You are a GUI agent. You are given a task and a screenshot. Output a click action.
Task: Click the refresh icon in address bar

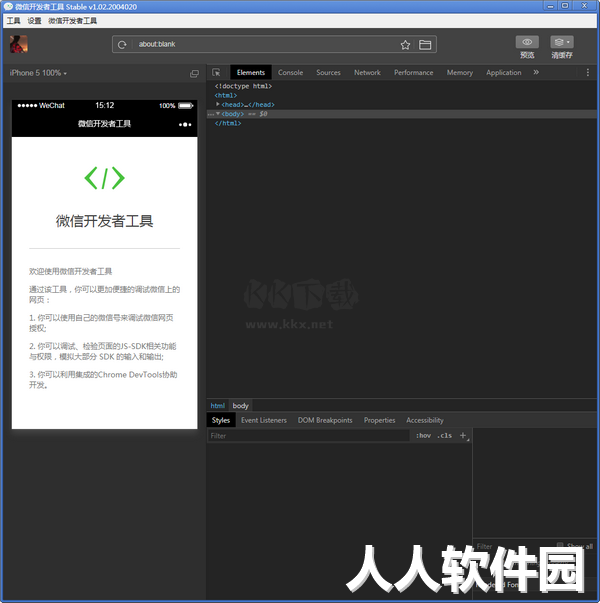click(x=122, y=45)
